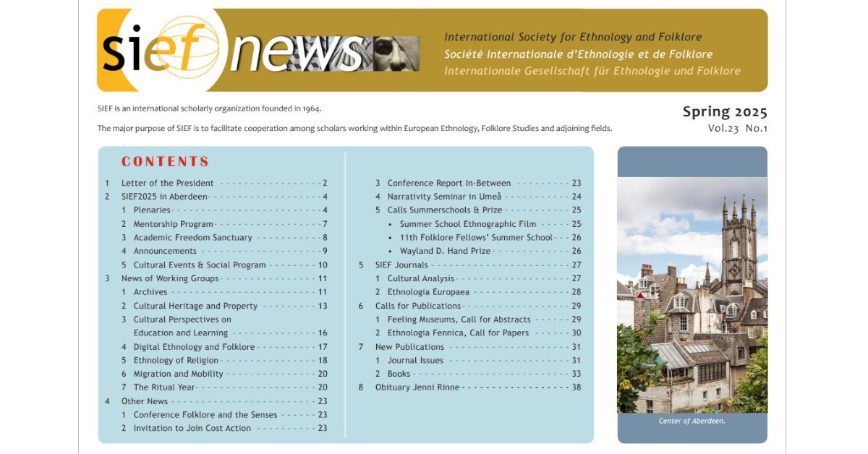Select Narrativity Seminar in Umeå
The image size is (868, 454).
[x=444, y=197]
